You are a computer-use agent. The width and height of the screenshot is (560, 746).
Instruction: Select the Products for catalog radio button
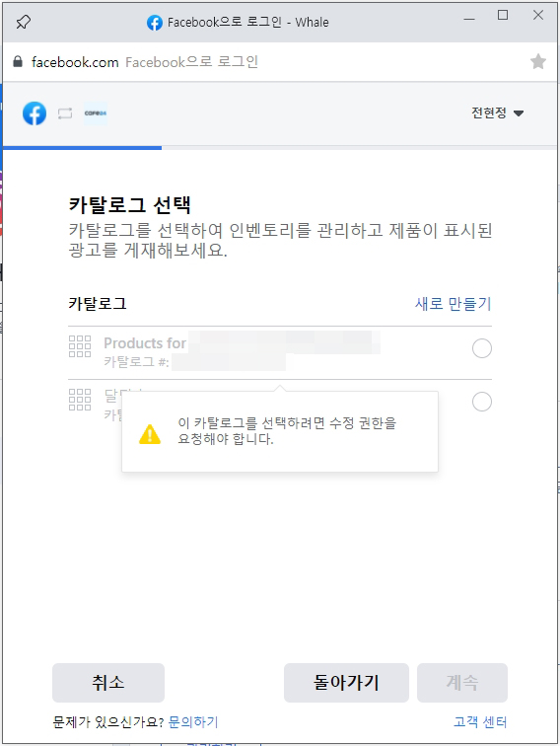tap(482, 348)
